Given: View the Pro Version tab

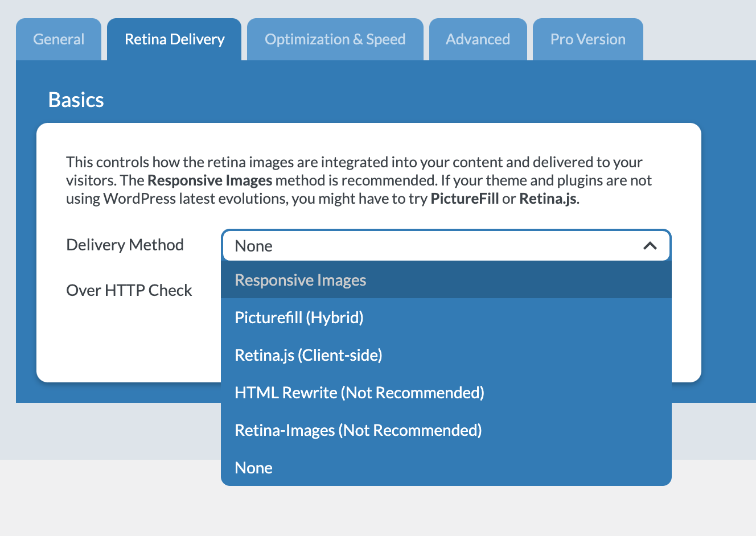Looking at the screenshot, I should pos(587,39).
